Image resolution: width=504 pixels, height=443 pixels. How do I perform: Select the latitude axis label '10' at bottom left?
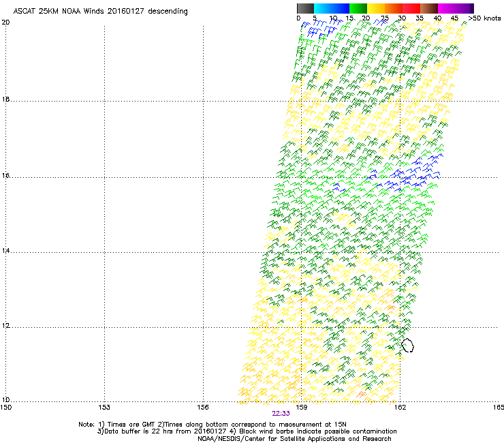(5, 400)
